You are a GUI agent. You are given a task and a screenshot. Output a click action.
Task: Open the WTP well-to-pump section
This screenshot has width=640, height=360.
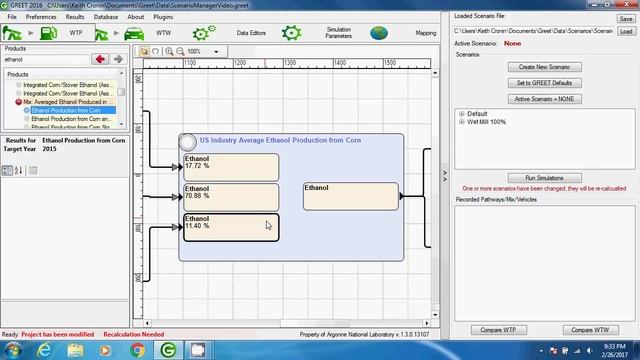[x=76, y=33]
